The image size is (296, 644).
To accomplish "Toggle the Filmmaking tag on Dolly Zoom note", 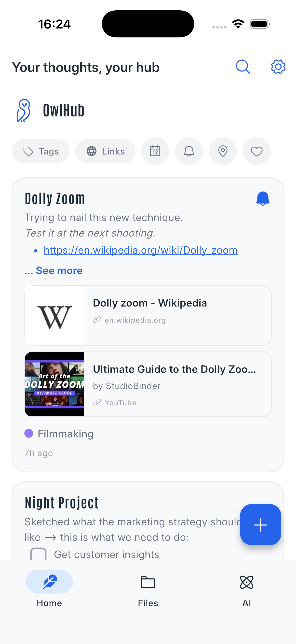I will 65,434.
